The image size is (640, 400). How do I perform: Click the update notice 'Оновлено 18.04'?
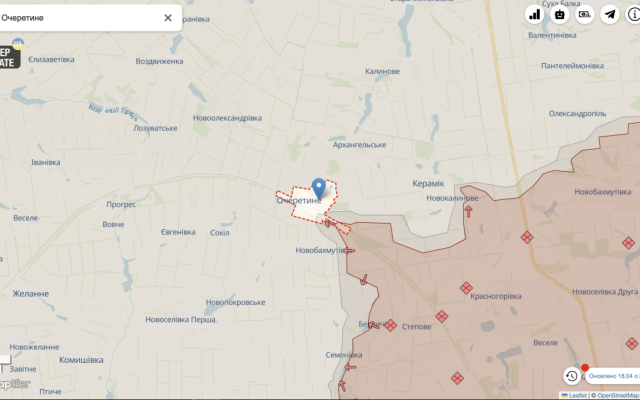point(613,376)
